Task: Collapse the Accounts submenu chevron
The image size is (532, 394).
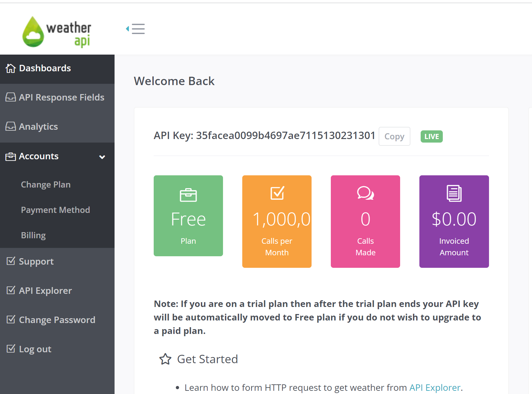Action: tap(102, 157)
